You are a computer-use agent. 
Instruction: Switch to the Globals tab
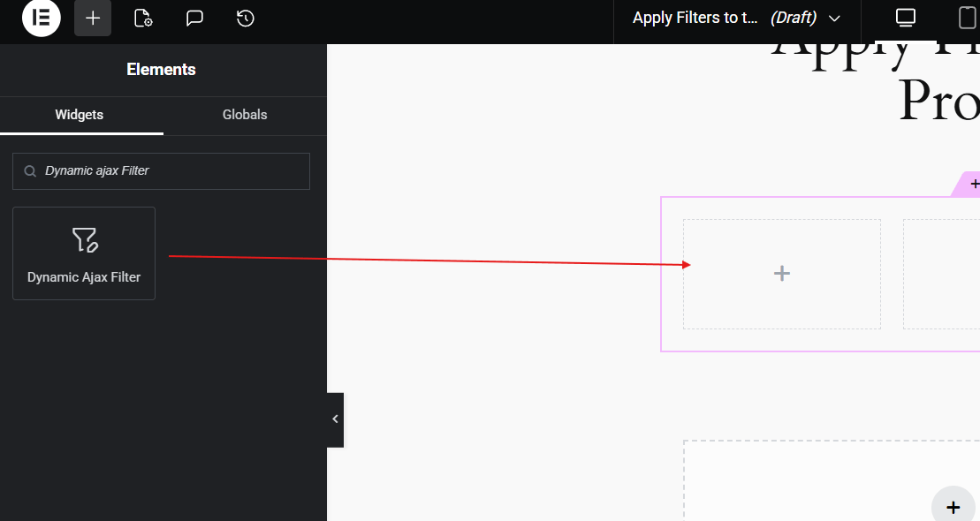click(x=244, y=115)
